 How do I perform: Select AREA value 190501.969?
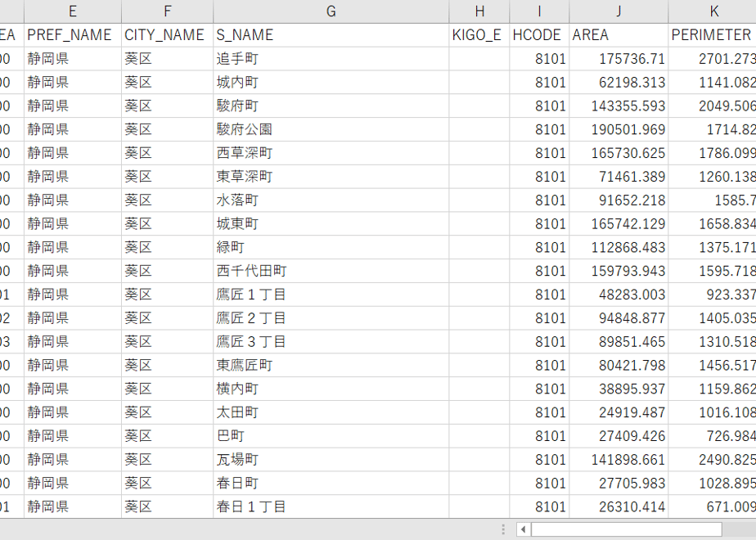pyautogui.click(x=619, y=129)
